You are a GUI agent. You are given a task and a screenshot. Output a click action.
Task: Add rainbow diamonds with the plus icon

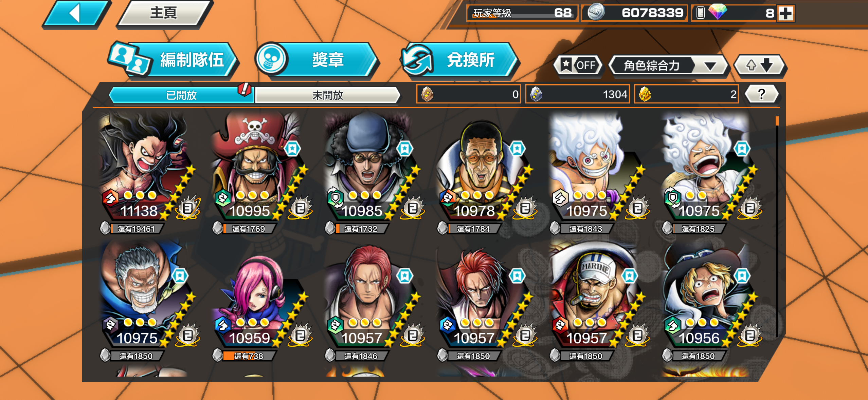785,13
